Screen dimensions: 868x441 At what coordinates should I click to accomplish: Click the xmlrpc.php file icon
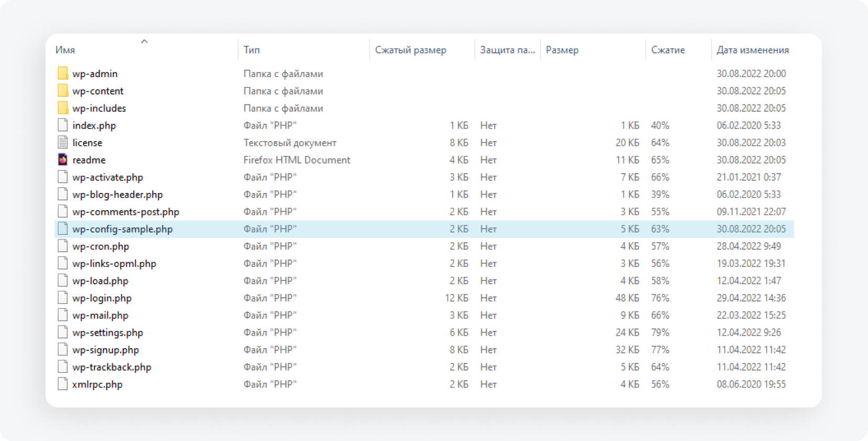[62, 384]
